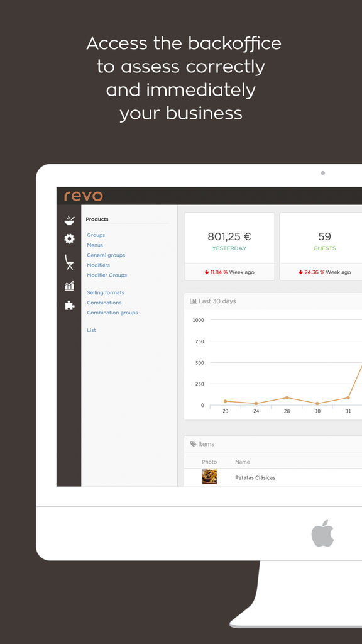Click the 750 y-axis label
This screenshot has width=362, height=644.
coord(199,341)
